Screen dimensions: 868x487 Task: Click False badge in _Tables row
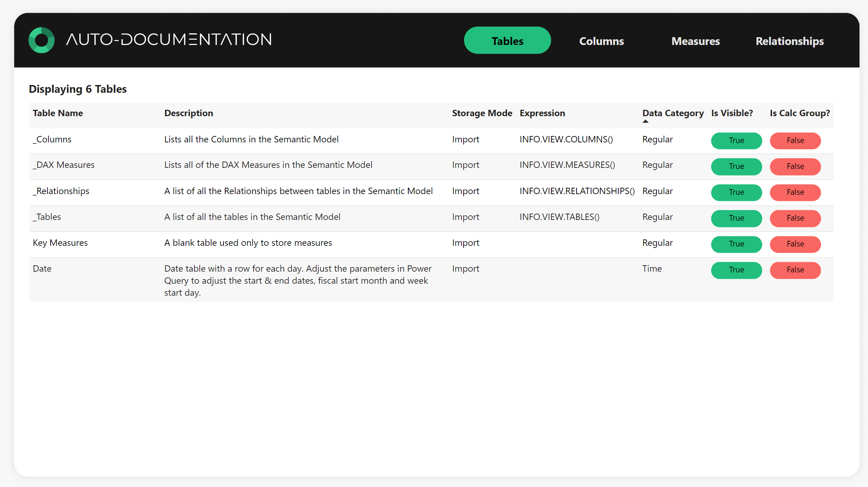pos(795,218)
